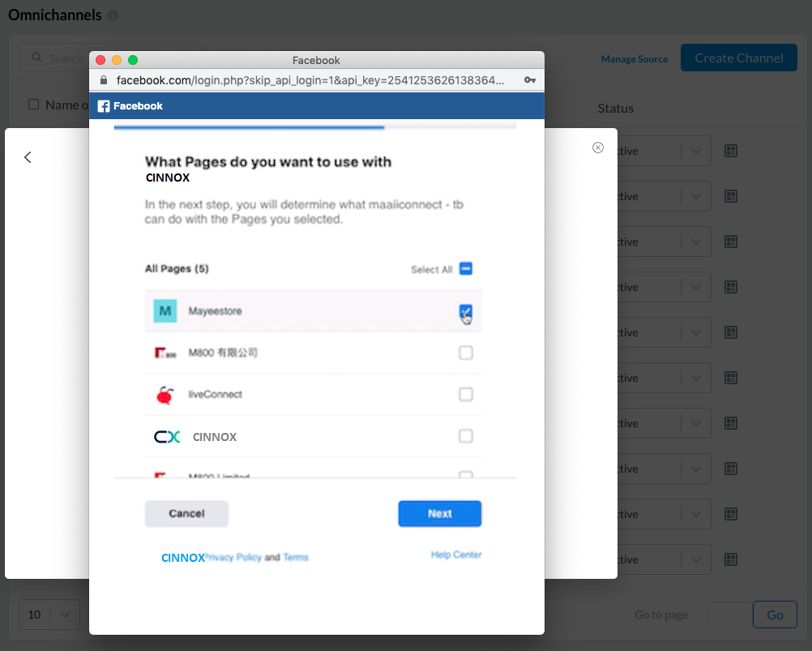Expand the status dropdown in third row

695,242
